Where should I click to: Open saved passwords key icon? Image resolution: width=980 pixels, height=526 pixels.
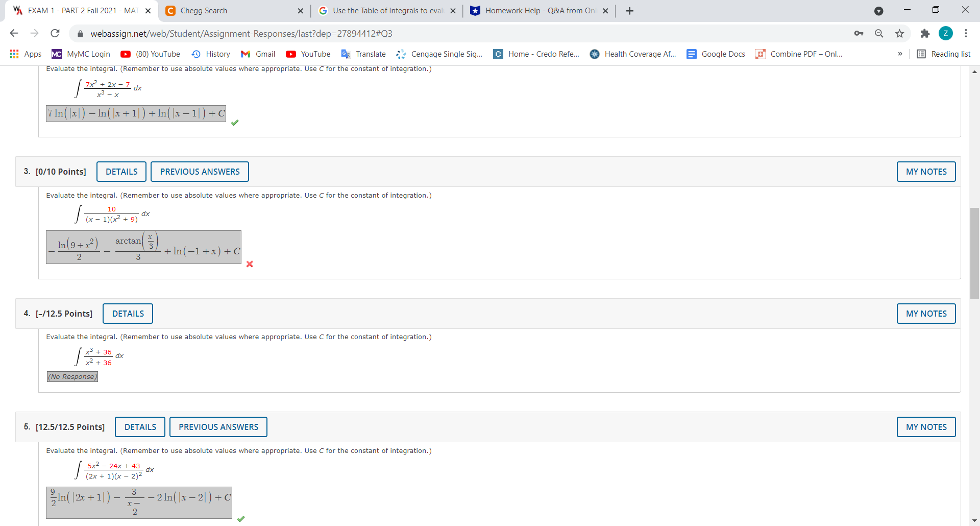(x=859, y=33)
